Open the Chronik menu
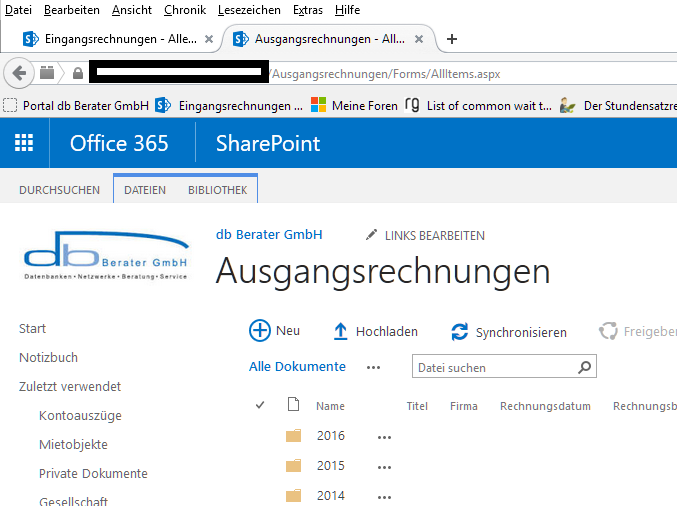The width and height of the screenshot is (677, 506). pos(185,9)
